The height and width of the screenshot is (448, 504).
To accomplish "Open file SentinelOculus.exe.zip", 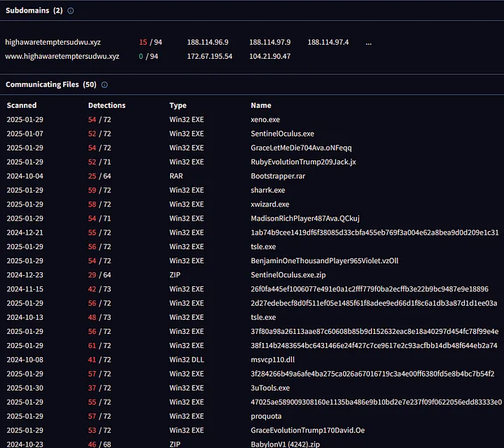I will (x=288, y=275).
